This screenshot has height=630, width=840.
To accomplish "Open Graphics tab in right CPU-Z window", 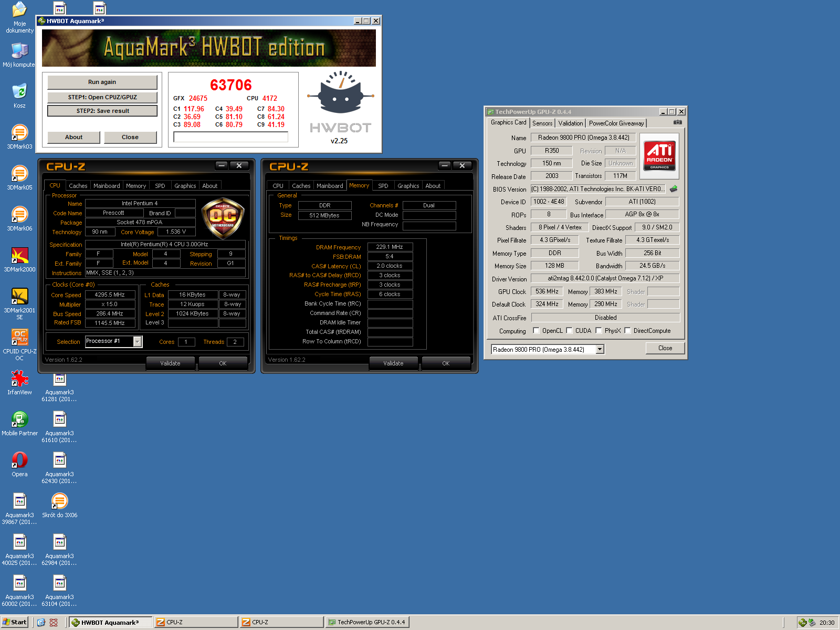I will [x=408, y=186].
